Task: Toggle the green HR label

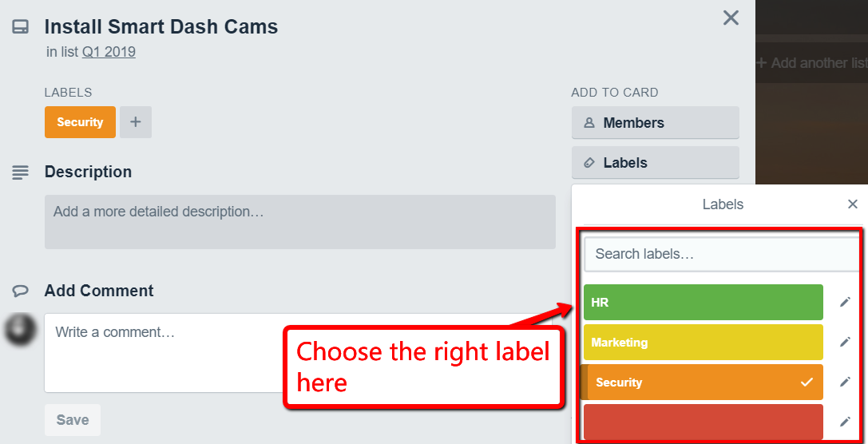Action: click(703, 303)
